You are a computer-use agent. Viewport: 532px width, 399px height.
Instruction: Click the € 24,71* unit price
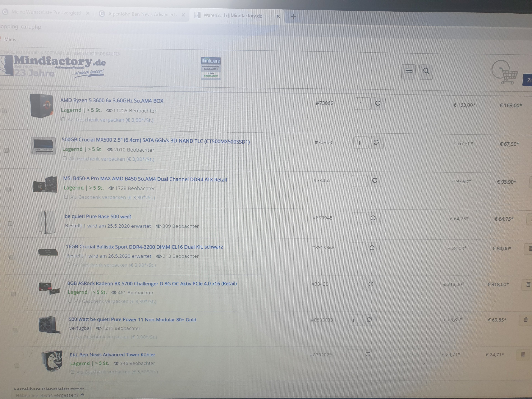coord(451,354)
